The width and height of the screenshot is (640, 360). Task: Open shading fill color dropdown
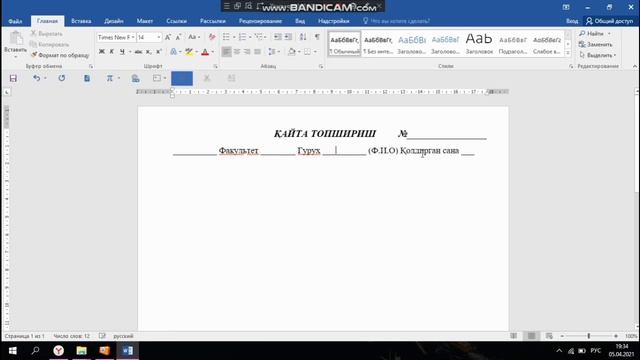tap(299, 51)
